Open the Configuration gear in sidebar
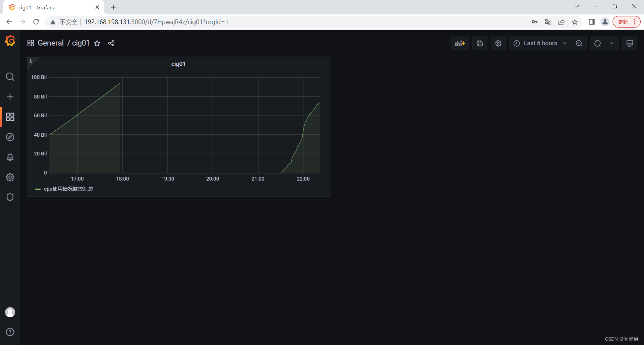 click(10, 177)
